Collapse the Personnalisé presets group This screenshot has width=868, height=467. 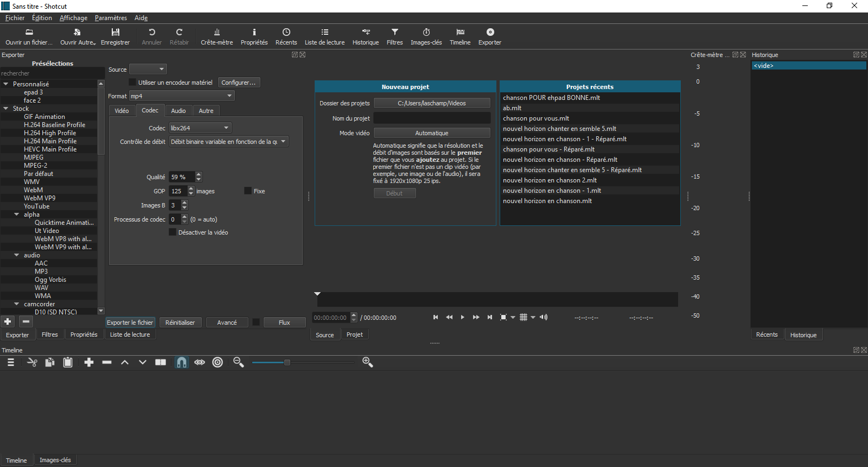(x=6, y=84)
